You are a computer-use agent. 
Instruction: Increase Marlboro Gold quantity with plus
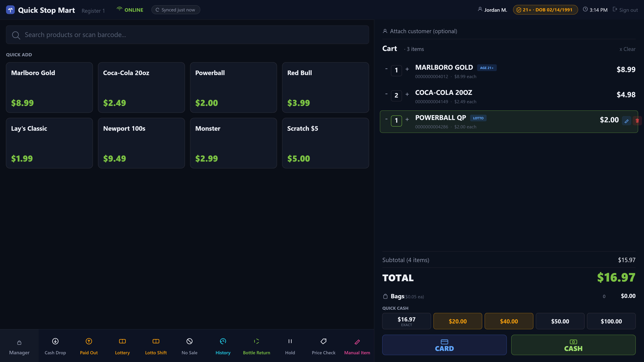[407, 69]
